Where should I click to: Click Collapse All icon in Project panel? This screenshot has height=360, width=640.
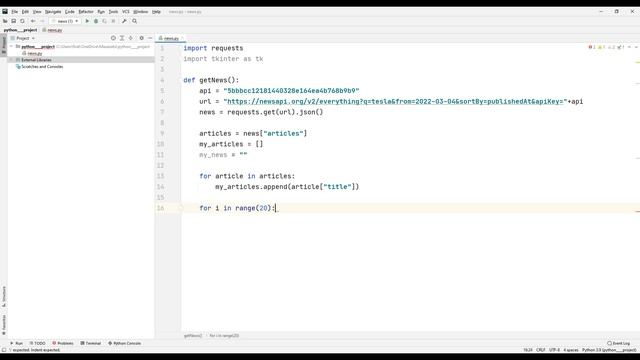(131, 38)
